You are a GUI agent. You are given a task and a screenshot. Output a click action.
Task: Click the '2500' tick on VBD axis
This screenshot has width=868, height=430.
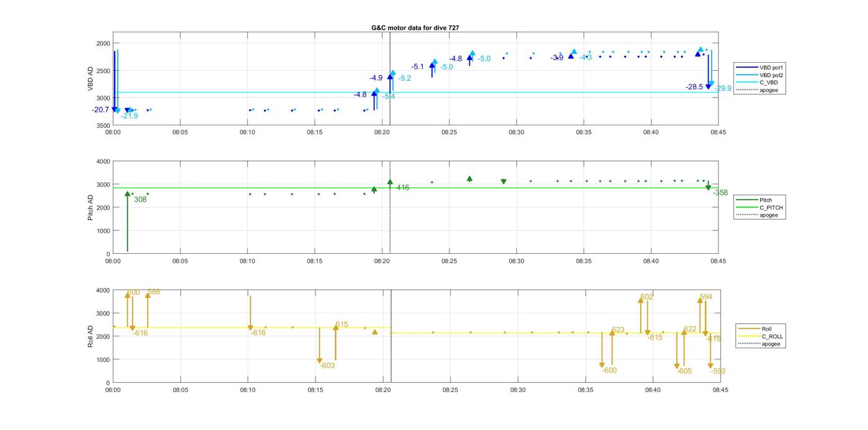coord(103,71)
